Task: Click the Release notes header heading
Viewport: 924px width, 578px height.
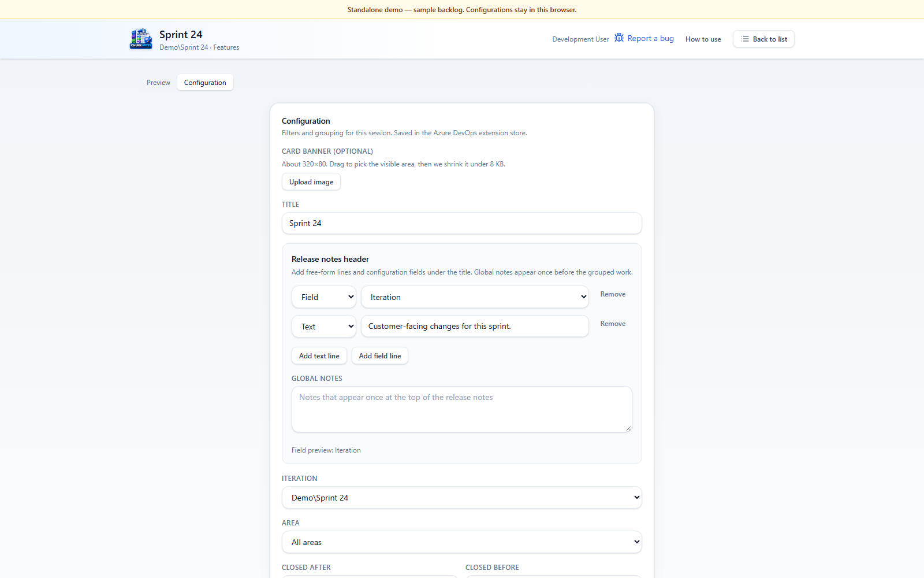Action: pos(330,259)
